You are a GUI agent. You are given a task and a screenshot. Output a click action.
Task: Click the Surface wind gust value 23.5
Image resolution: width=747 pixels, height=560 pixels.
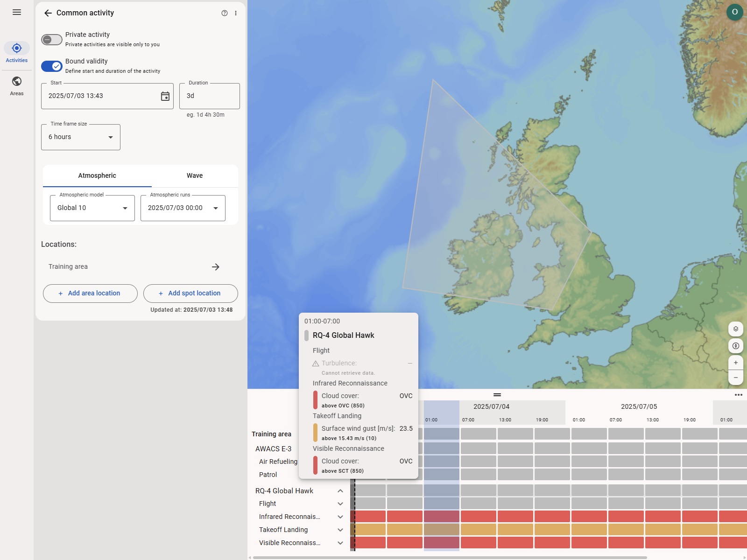pos(406,429)
